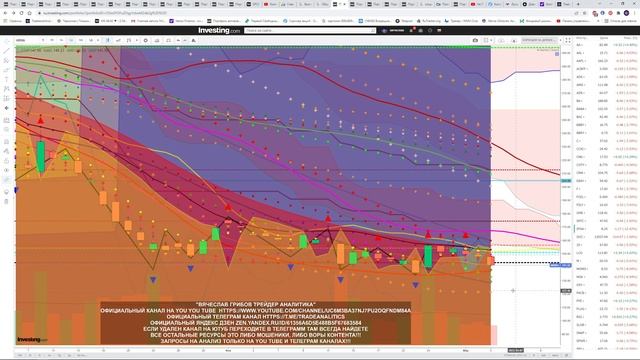Open chart settings gear icon
The image size is (640, 360).
click(x=145, y=40)
